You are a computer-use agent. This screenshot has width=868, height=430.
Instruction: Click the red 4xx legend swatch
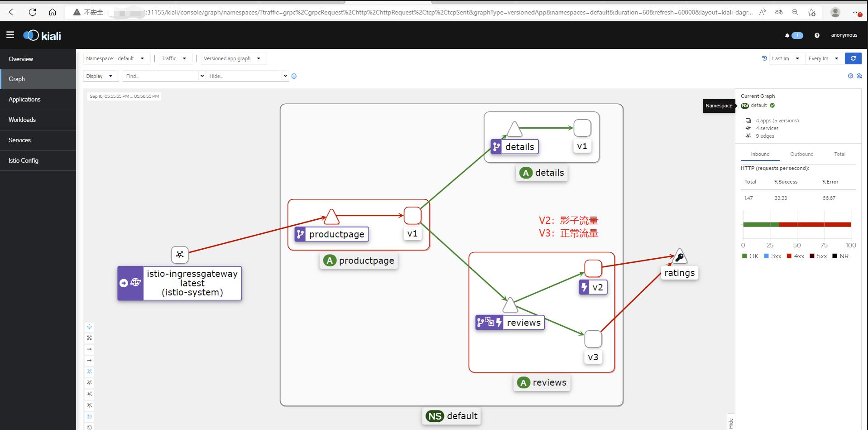click(789, 256)
